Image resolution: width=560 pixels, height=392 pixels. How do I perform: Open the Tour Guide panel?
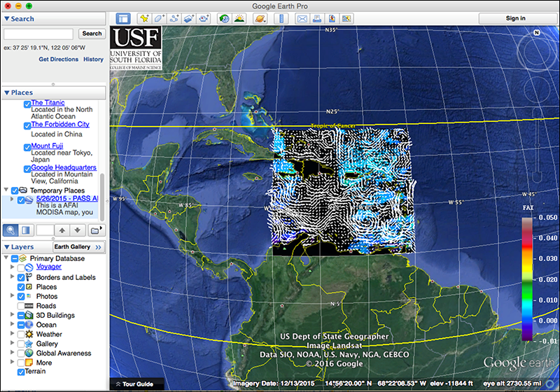[x=137, y=384]
